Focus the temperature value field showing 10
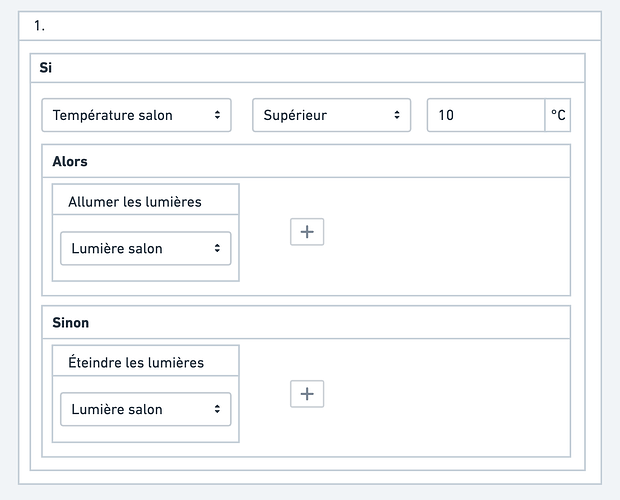 point(485,115)
